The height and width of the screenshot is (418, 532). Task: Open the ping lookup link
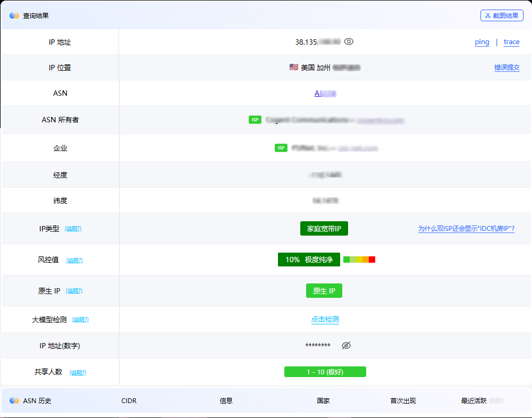482,41
